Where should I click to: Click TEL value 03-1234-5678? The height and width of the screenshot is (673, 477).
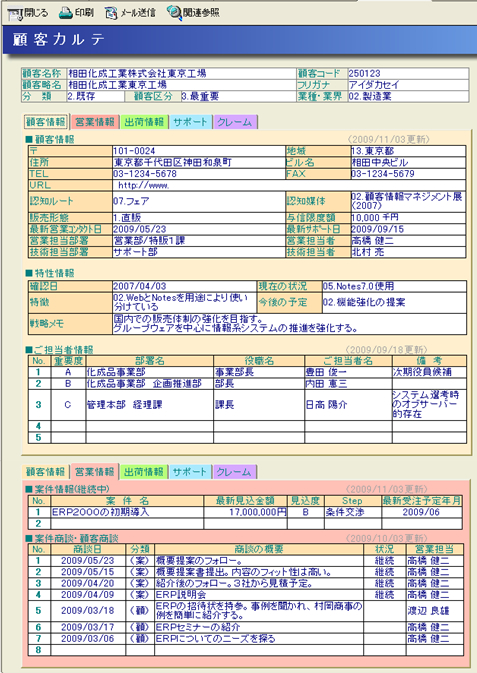[x=145, y=174]
